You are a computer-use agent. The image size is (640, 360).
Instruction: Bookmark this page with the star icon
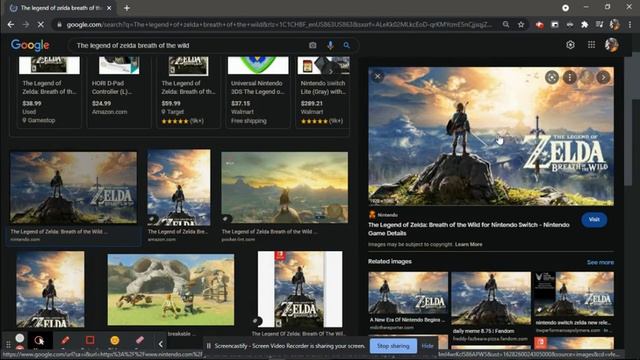521,25
